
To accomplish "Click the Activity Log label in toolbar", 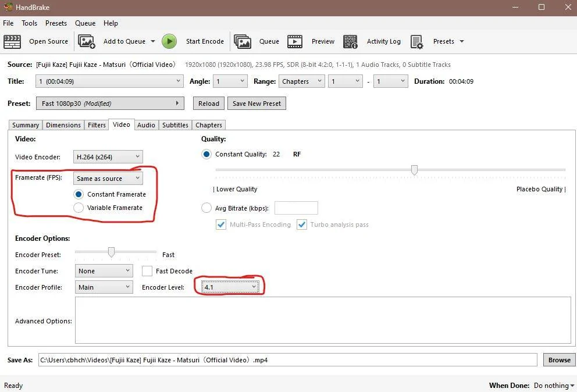I will pyautogui.click(x=384, y=41).
